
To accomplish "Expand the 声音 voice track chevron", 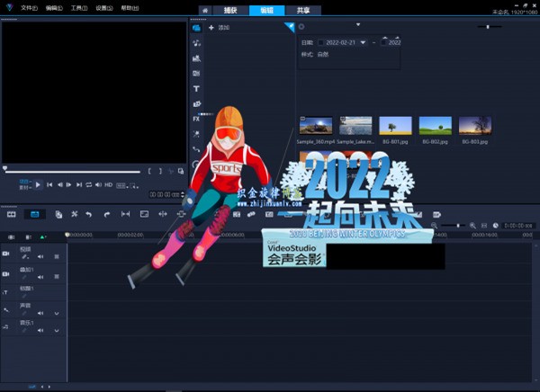I will tap(57, 312).
